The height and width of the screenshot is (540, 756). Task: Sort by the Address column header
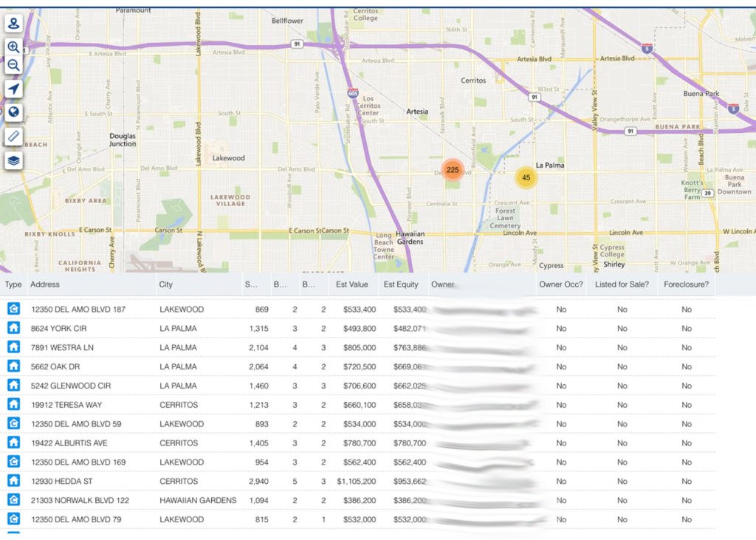(45, 284)
